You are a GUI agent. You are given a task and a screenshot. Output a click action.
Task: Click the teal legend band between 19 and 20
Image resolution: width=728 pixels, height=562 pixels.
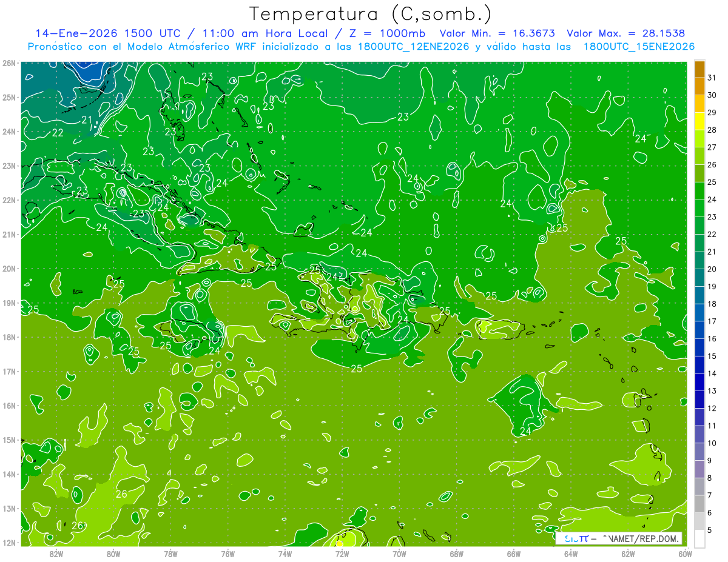699,278
